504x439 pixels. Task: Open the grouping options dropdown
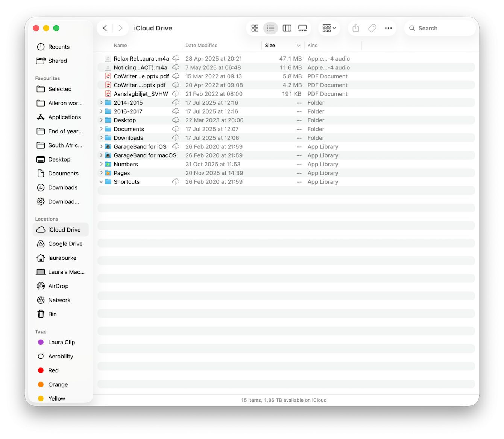tap(328, 28)
